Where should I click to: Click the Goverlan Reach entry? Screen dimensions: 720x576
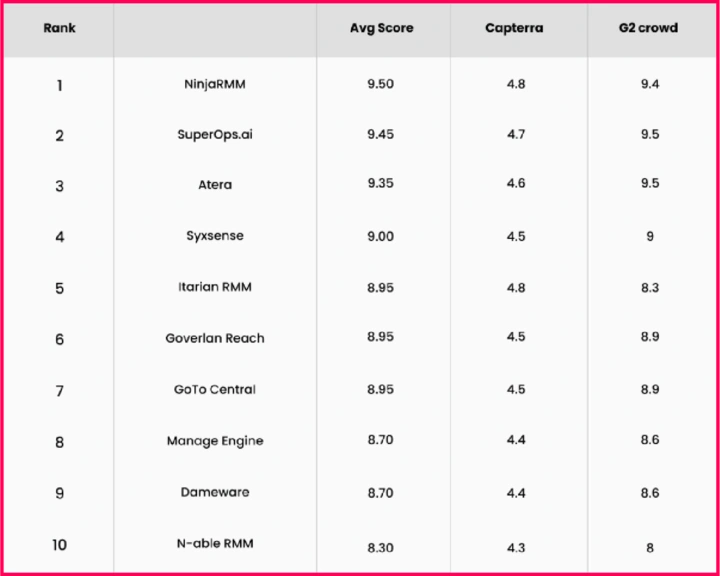pyautogui.click(x=215, y=338)
